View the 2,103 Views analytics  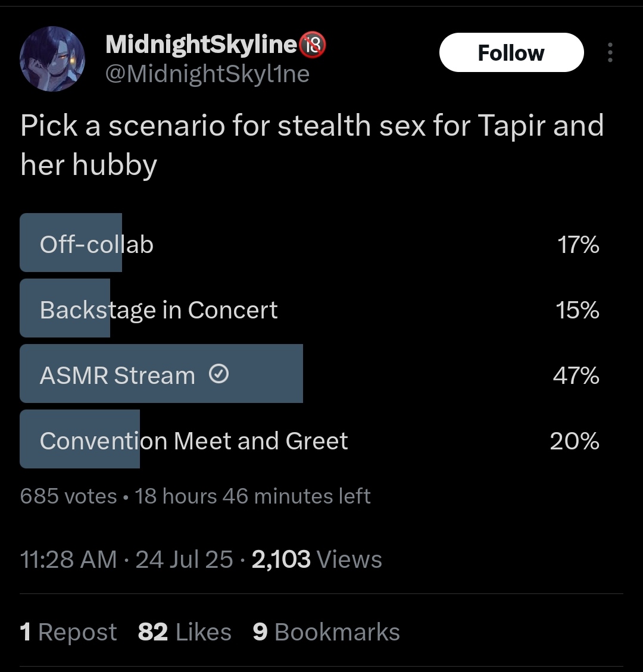click(x=317, y=560)
